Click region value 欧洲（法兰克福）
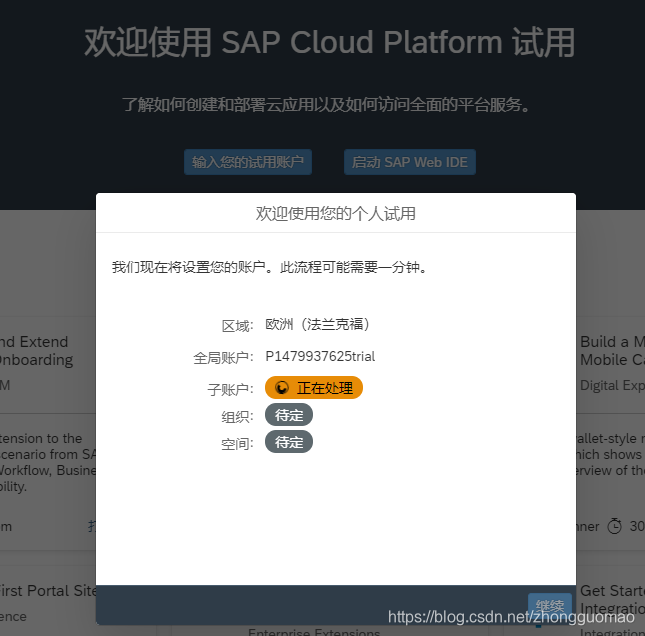The width and height of the screenshot is (645, 636). [318, 325]
